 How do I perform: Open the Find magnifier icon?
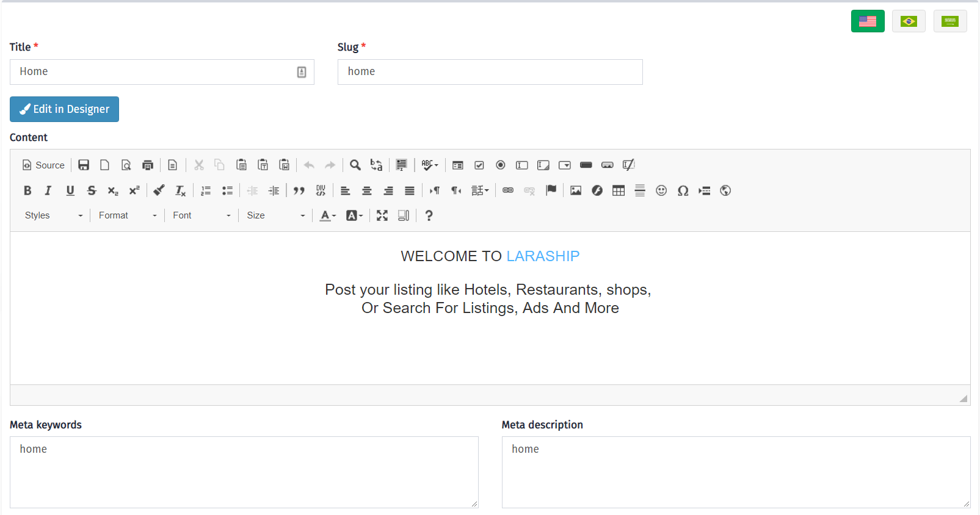click(355, 165)
